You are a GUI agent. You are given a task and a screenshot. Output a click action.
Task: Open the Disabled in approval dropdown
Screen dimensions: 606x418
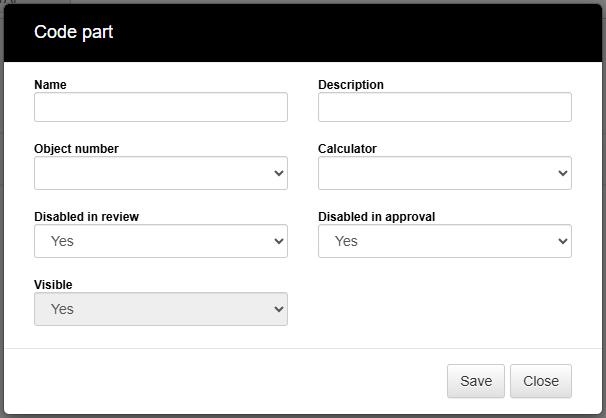(444, 241)
